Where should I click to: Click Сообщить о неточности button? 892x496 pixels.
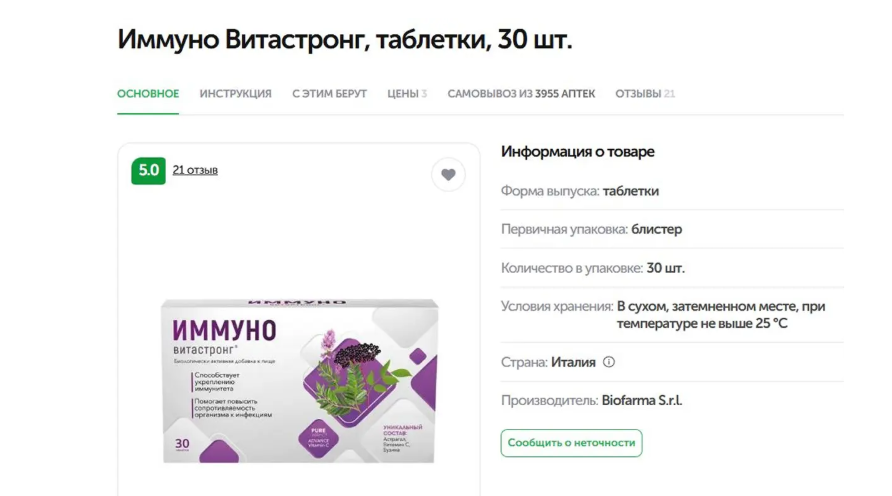571,443
